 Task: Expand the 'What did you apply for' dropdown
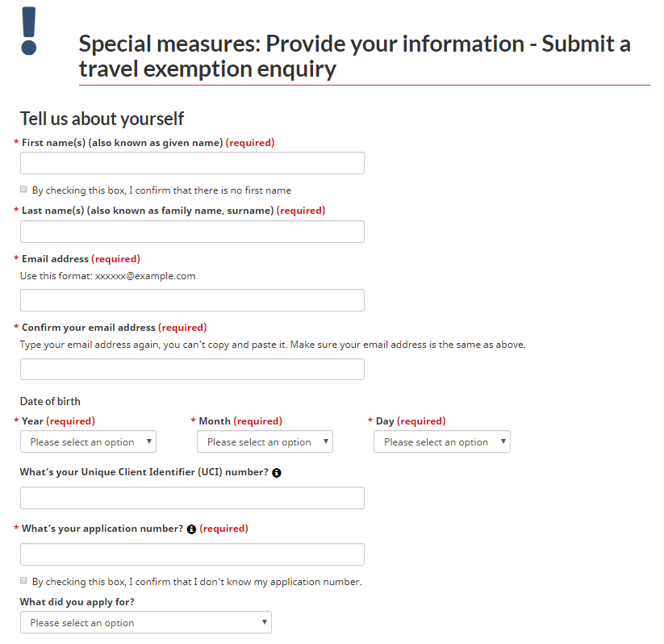point(145,622)
